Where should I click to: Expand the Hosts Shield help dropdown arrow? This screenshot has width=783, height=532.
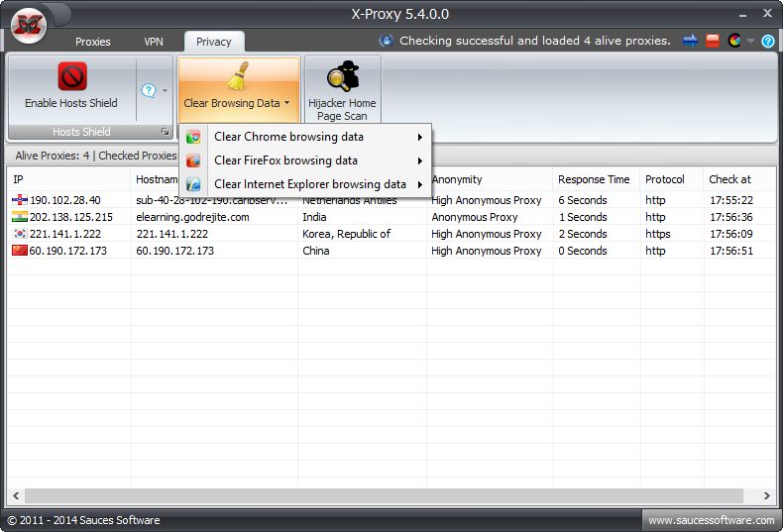point(165,91)
